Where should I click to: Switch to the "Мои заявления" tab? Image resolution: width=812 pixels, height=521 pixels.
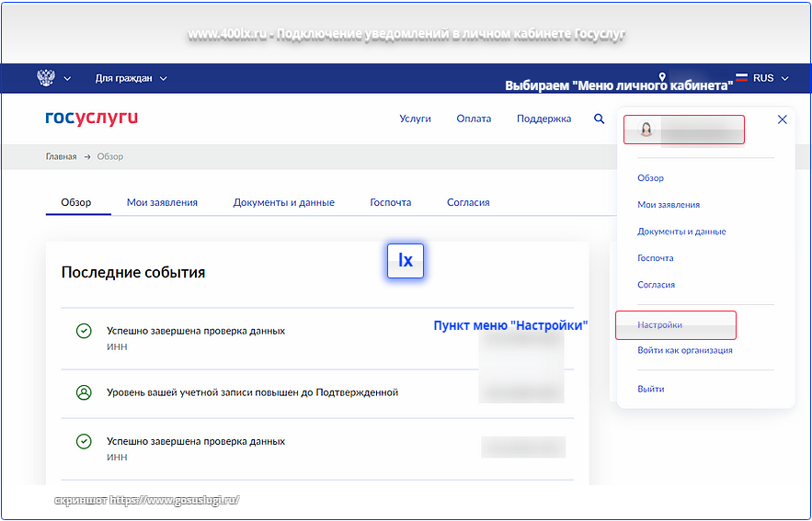pyautogui.click(x=162, y=202)
